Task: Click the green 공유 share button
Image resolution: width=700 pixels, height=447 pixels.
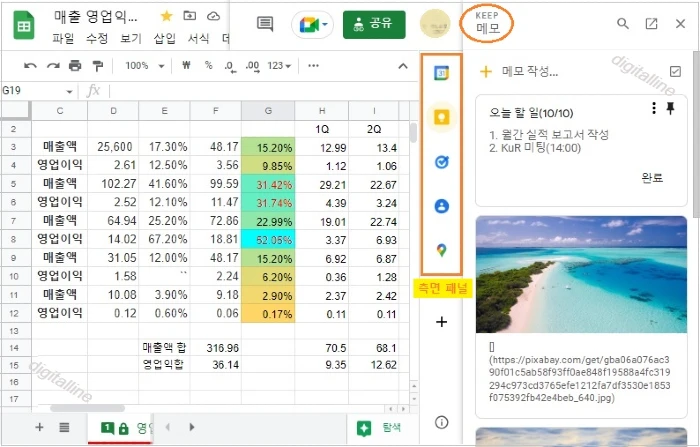Action: pyautogui.click(x=374, y=25)
